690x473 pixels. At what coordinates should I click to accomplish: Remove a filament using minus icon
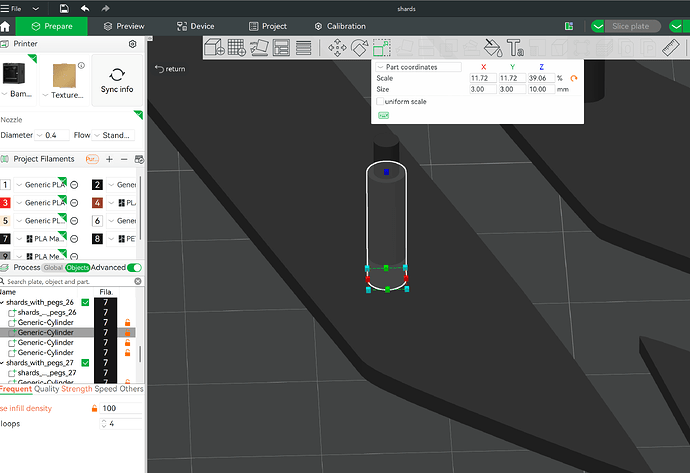[x=124, y=159]
